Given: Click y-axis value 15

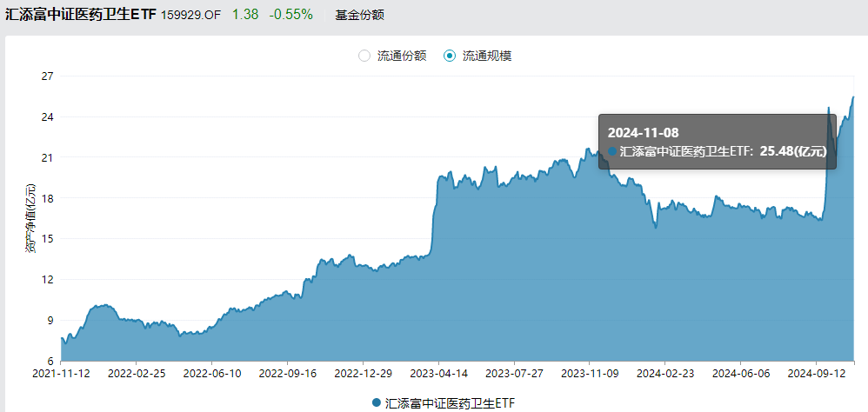Looking at the screenshot, I should point(46,239).
